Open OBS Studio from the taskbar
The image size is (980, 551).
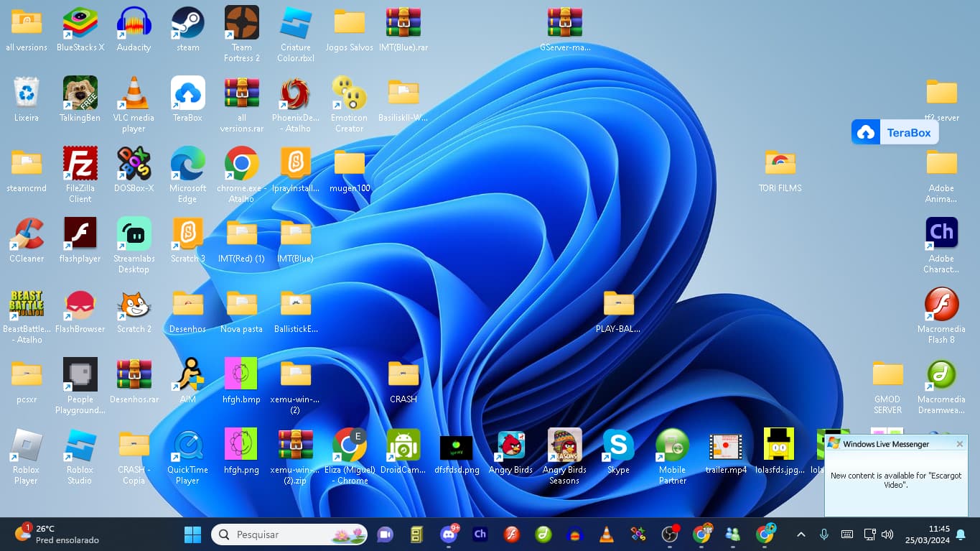click(x=670, y=534)
